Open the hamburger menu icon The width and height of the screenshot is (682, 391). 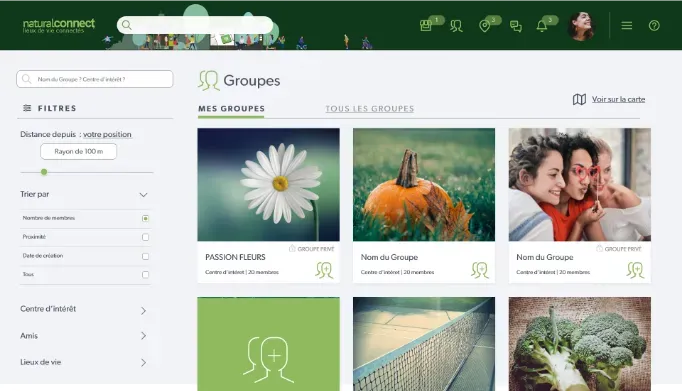click(x=627, y=26)
